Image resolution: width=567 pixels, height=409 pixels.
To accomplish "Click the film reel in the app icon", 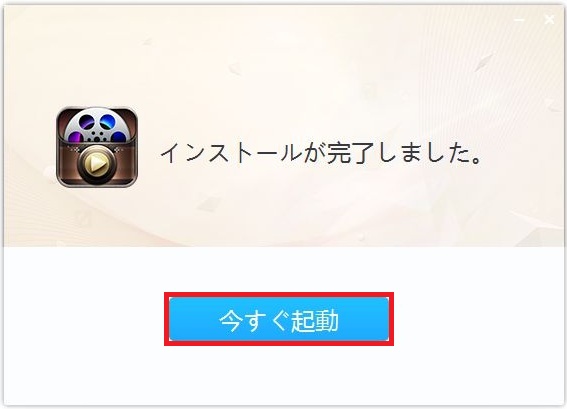I will pyautogui.click(x=97, y=127).
